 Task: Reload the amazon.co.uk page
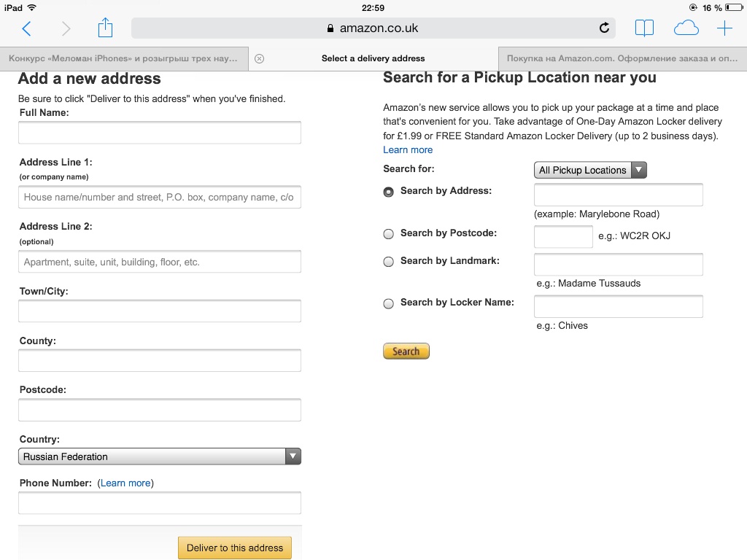point(604,28)
